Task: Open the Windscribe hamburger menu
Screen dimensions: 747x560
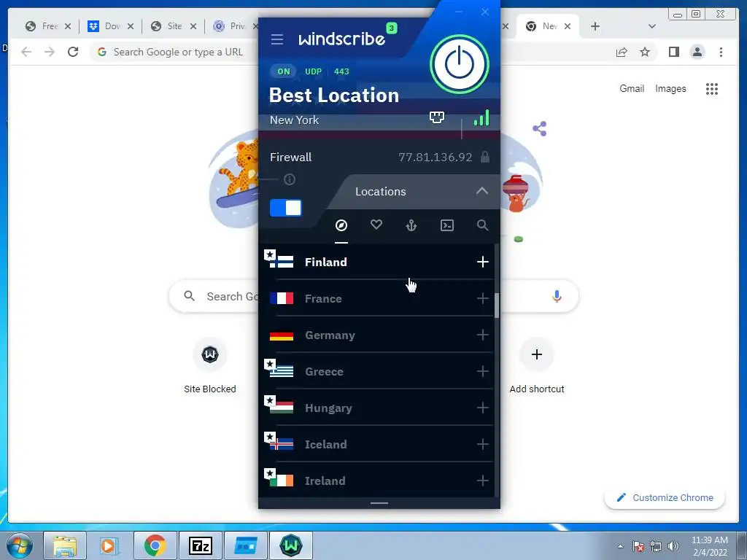Action: tap(276, 39)
